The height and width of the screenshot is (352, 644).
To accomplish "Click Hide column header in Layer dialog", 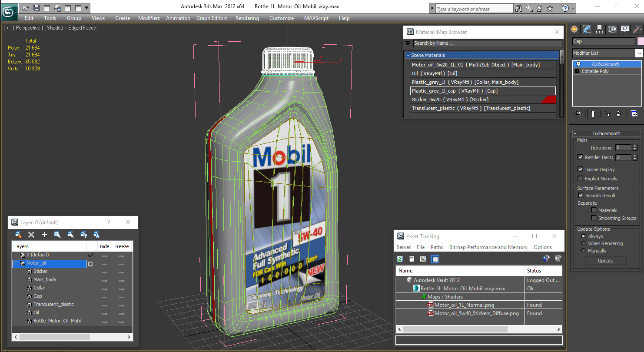I will [105, 246].
